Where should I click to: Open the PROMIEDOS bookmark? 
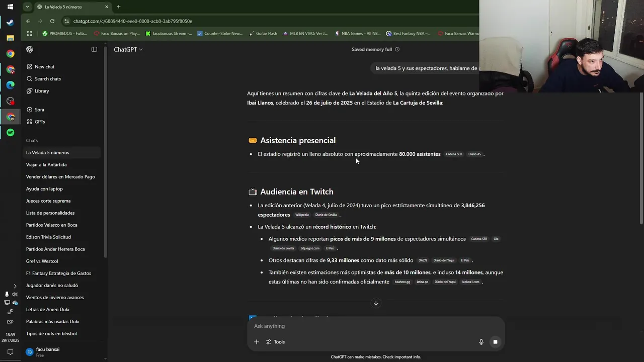point(64,34)
